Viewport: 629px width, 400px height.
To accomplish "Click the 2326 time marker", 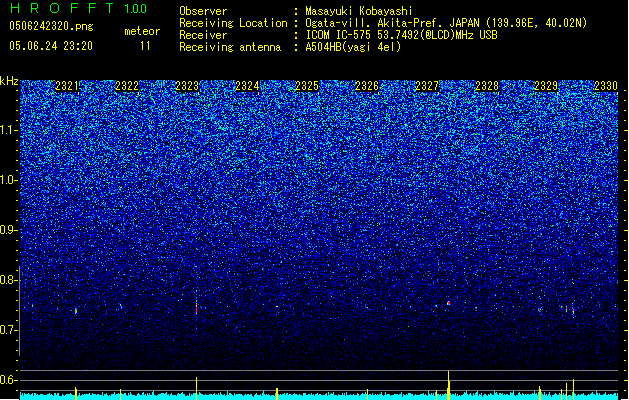I will tap(367, 86).
